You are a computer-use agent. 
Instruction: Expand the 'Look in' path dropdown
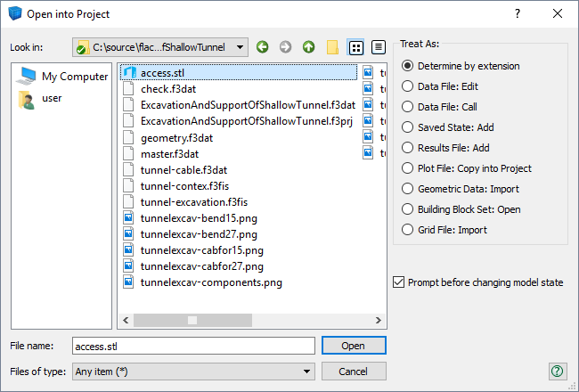tap(241, 47)
